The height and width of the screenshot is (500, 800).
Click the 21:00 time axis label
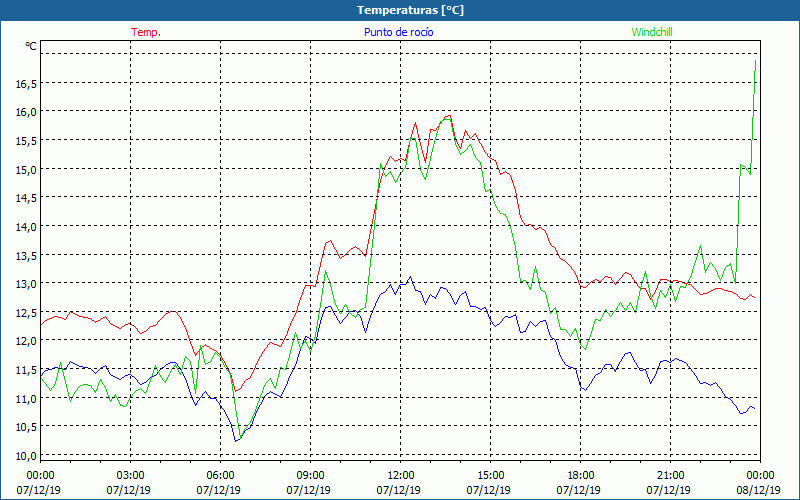tap(670, 476)
